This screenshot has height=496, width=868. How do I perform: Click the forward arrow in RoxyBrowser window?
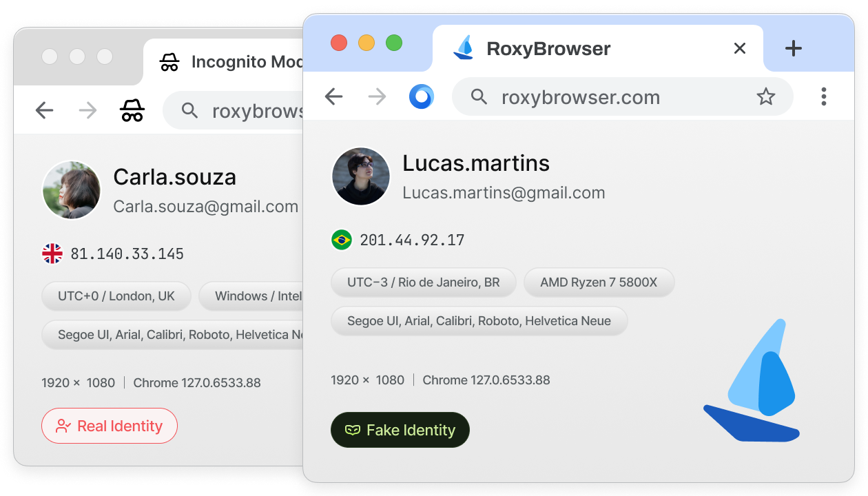377,96
